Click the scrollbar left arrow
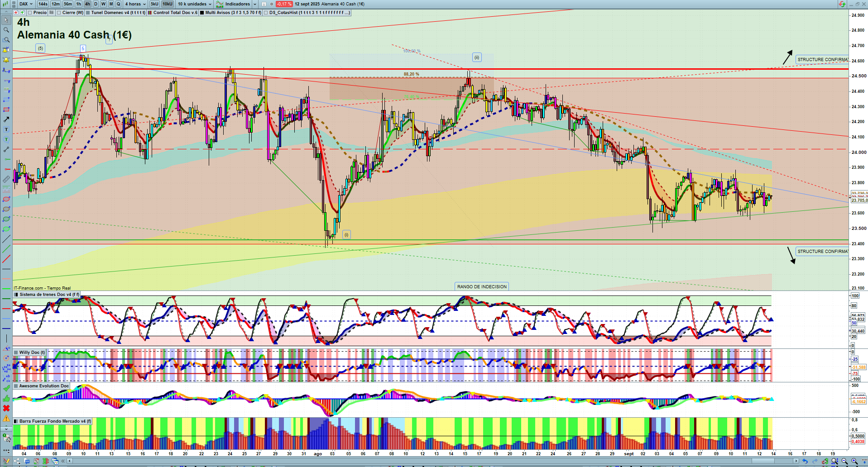 70,461
